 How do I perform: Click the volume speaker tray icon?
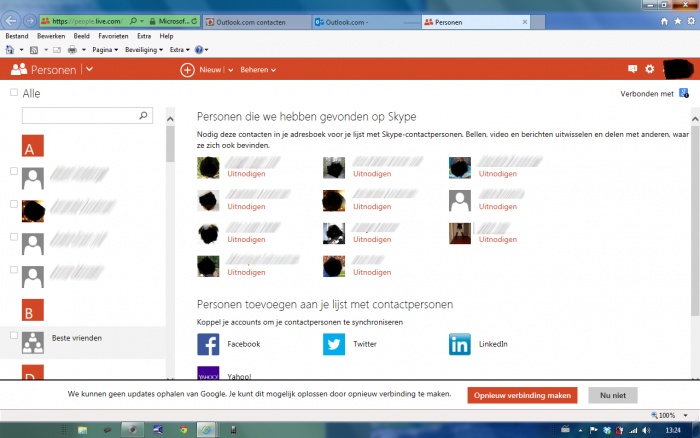pos(646,430)
